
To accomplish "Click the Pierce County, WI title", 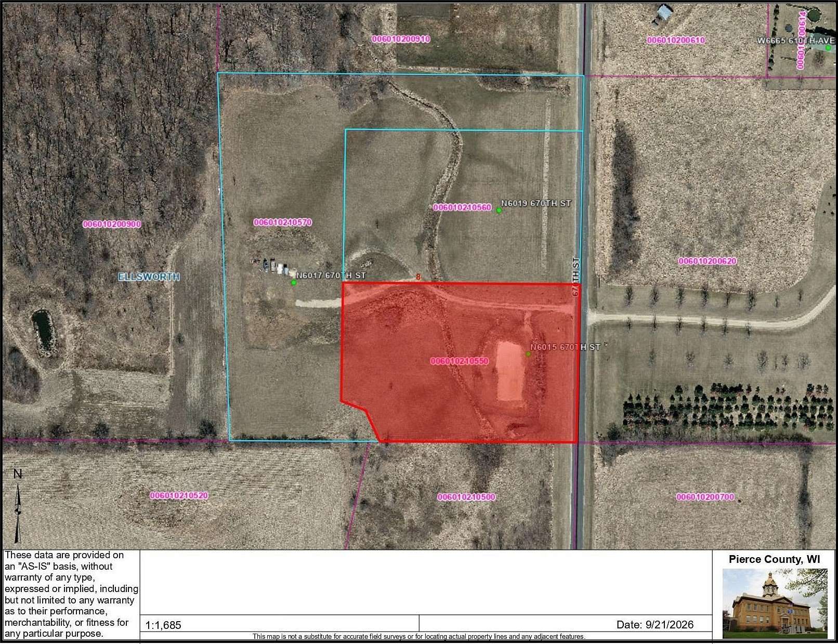I will click(775, 559).
